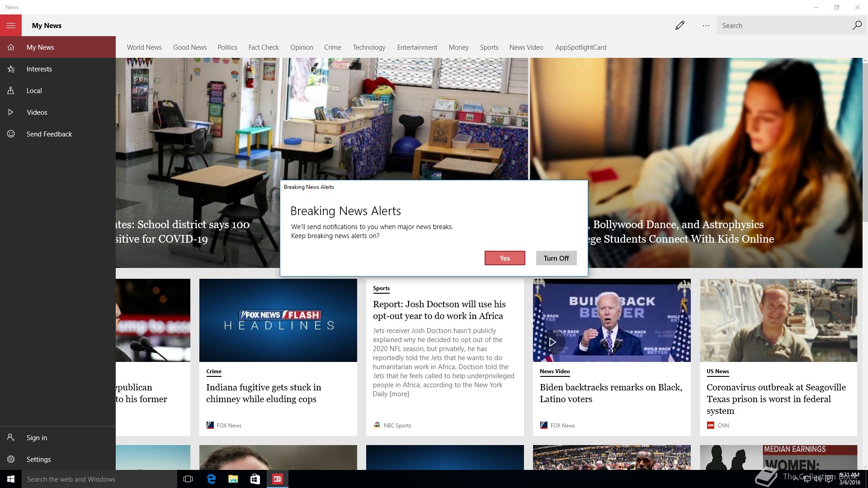Open the Windows Start menu
Viewport: 868px width, 488px height.
point(11,479)
